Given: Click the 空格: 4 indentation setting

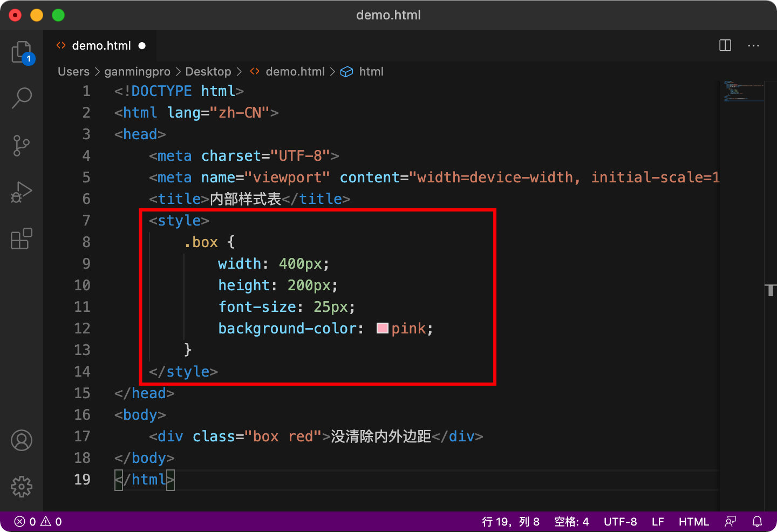Looking at the screenshot, I should 571,522.
